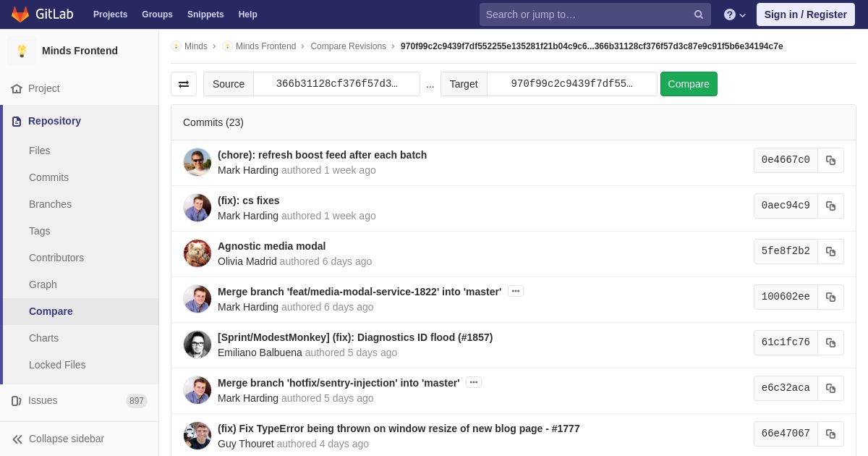Click Issues count badge 897

click(137, 401)
